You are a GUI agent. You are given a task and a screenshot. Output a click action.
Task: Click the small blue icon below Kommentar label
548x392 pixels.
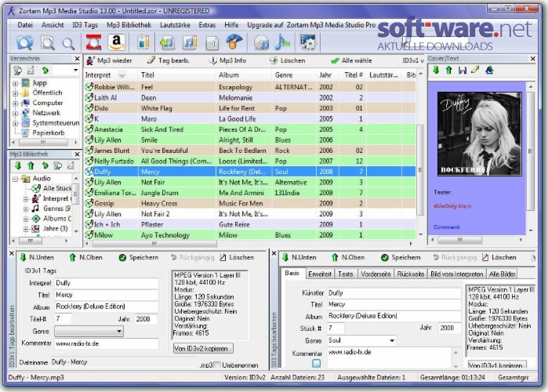(316, 364)
